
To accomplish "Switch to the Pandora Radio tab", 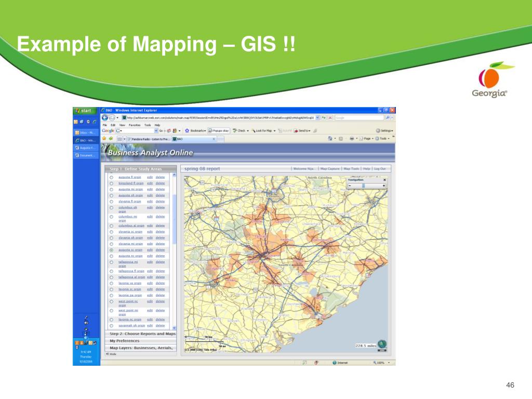I will click(x=149, y=139).
